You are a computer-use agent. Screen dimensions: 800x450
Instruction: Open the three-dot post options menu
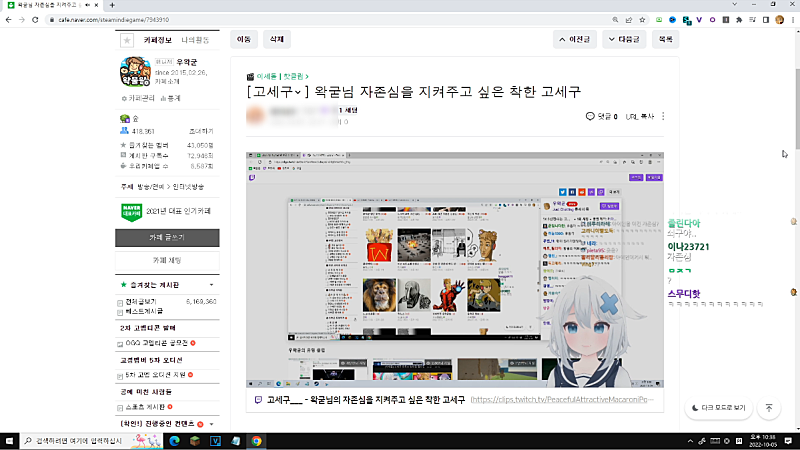(x=663, y=116)
